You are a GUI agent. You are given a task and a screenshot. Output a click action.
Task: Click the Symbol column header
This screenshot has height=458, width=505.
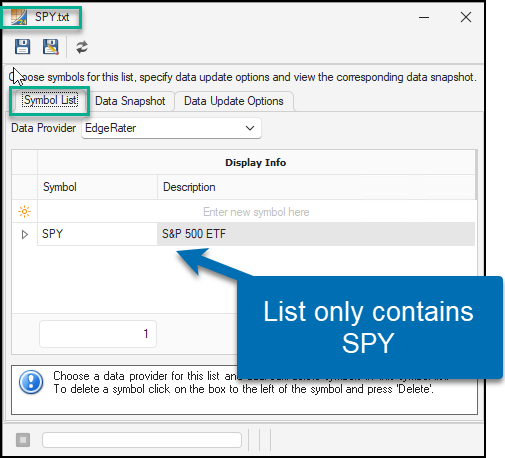click(97, 187)
